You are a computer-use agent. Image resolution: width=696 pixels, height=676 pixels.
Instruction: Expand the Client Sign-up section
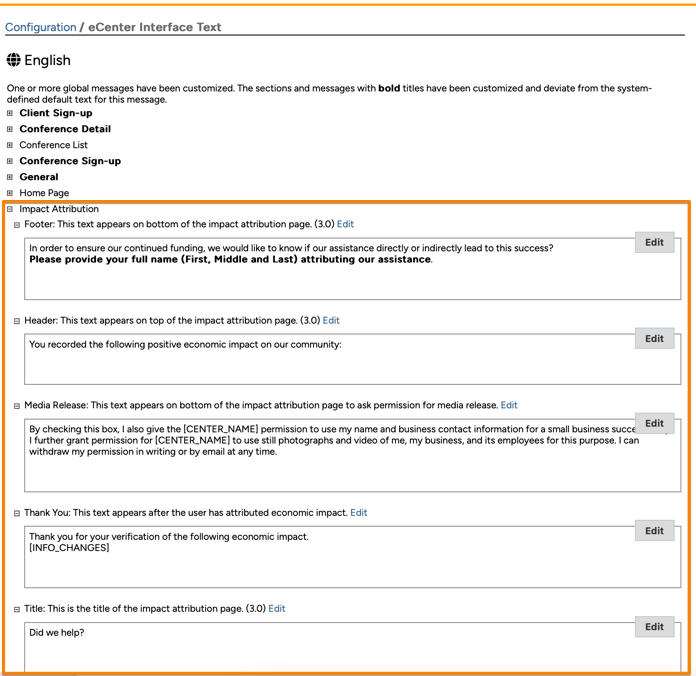pyautogui.click(x=10, y=113)
